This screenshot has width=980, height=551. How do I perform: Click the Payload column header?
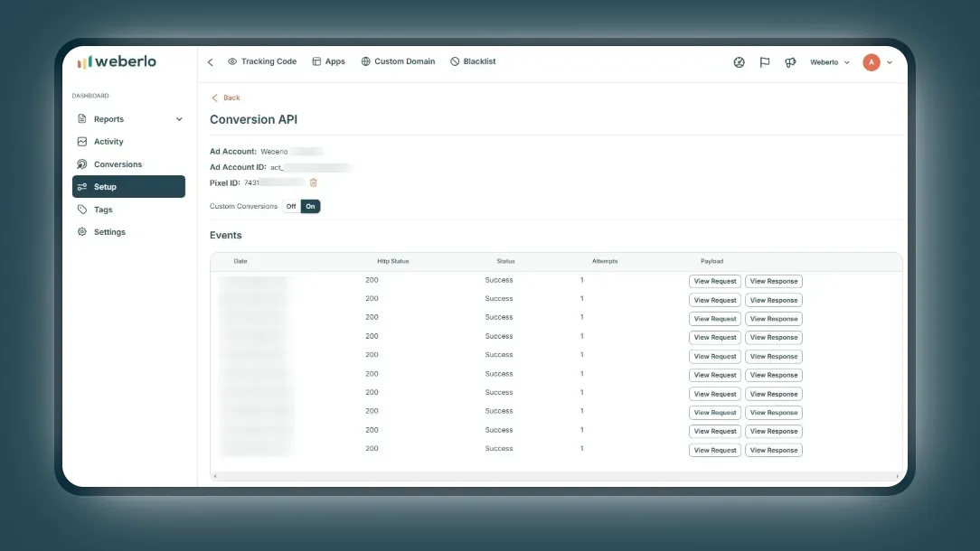click(x=711, y=261)
